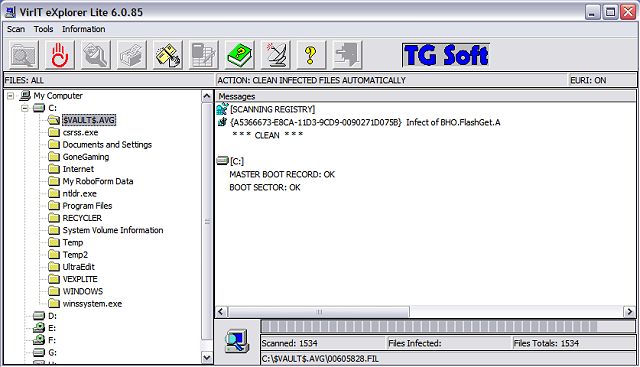Click the exit door toolbar icon
Screen dimensions: 640x367
(347, 55)
